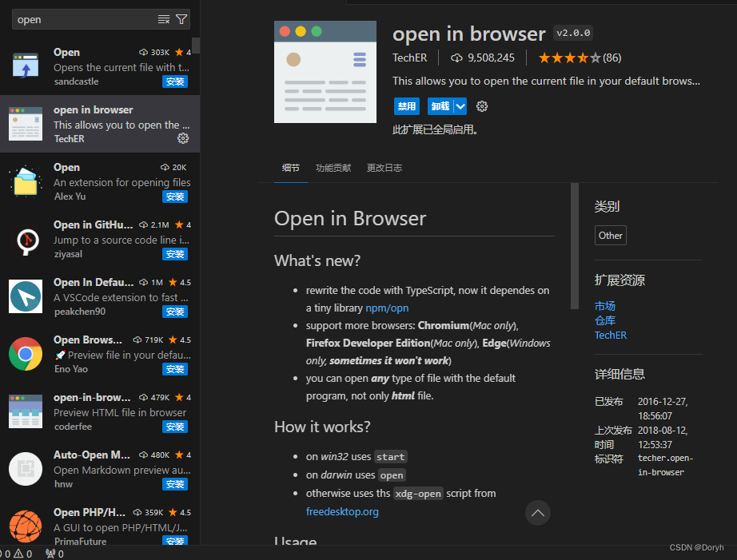Uninstall the open in browser extension
This screenshot has width=737, height=560.
click(x=440, y=106)
